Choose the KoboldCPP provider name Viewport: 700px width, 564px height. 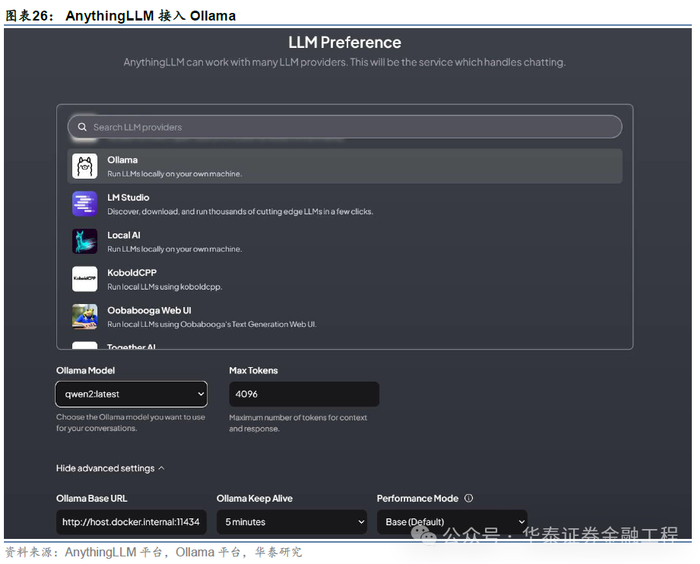point(132,272)
